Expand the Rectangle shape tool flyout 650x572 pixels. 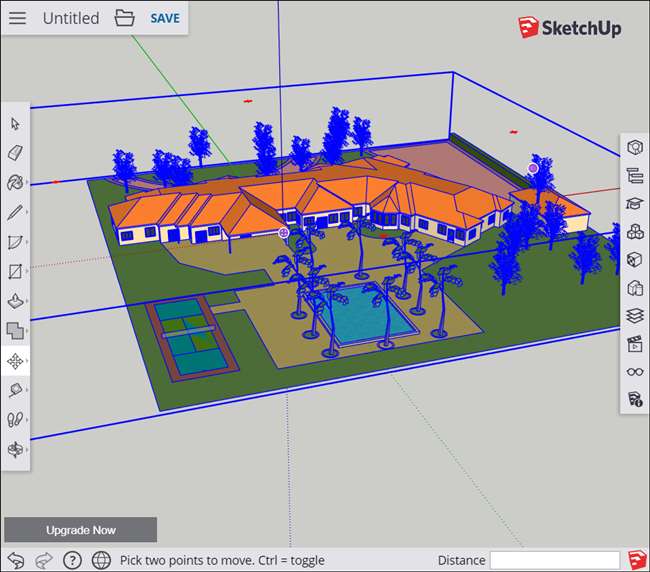pos(27,271)
